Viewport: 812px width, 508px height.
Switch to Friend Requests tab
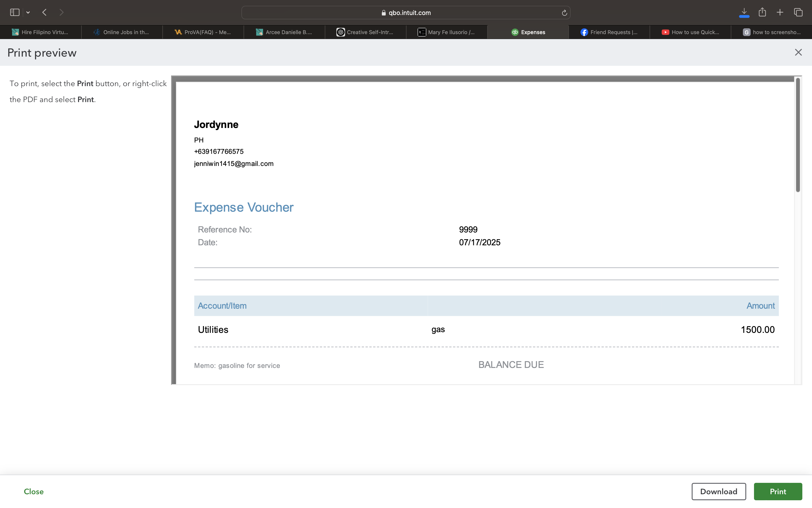tap(609, 32)
